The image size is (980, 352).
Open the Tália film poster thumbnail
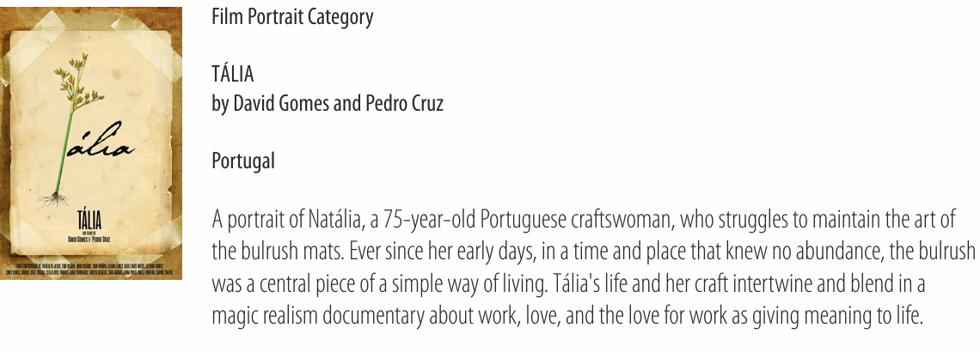(x=92, y=143)
